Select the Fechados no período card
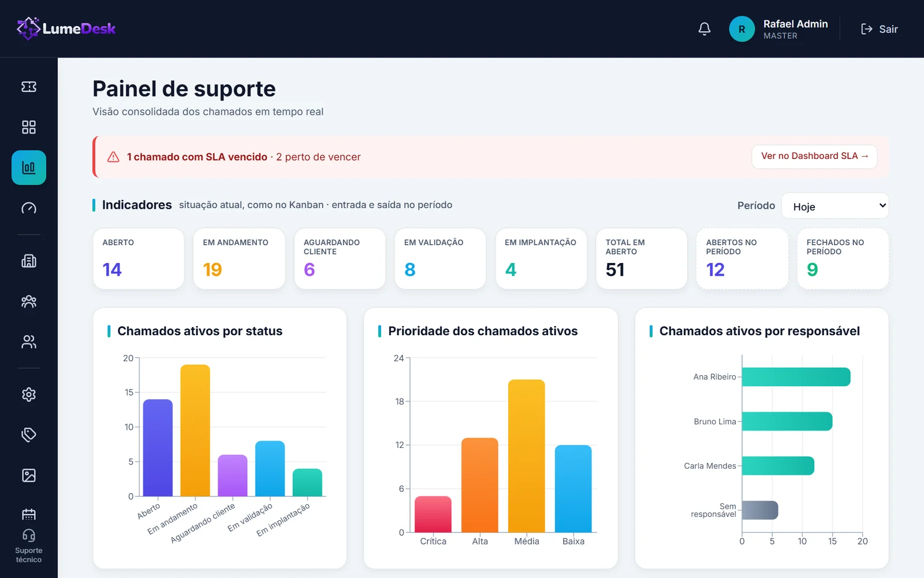Image resolution: width=924 pixels, height=578 pixels. point(843,258)
